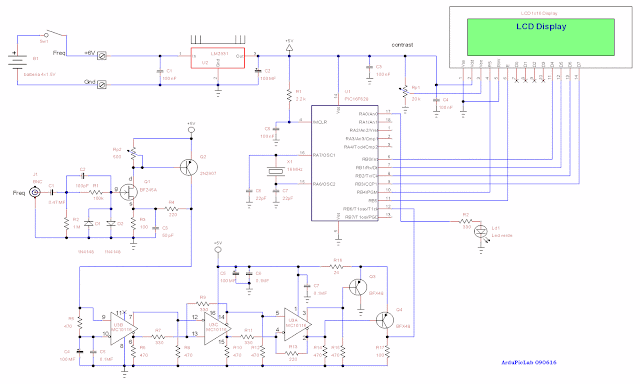This screenshot has height=384, width=640.
Task: Click the 'LCD Display' title text
Action: [x=541, y=27]
